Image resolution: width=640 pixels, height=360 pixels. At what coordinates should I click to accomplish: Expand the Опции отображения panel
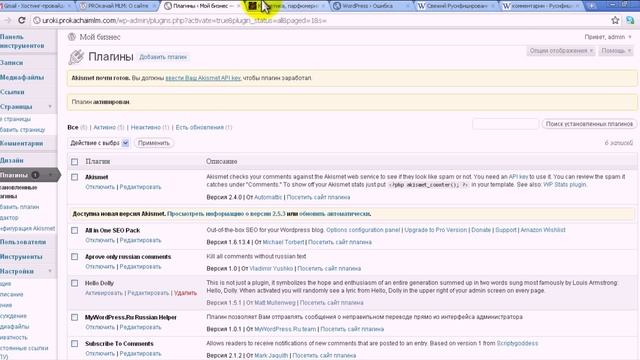click(561, 51)
